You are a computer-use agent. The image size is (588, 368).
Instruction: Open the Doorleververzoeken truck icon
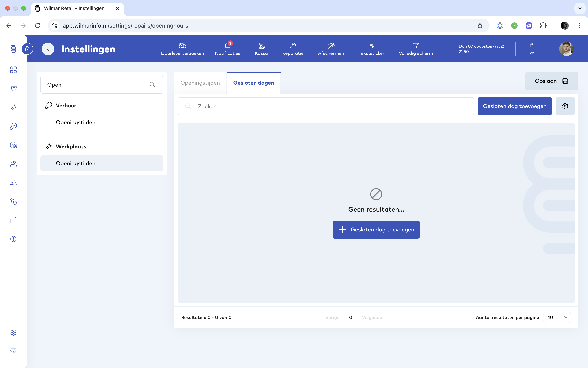[182, 46]
